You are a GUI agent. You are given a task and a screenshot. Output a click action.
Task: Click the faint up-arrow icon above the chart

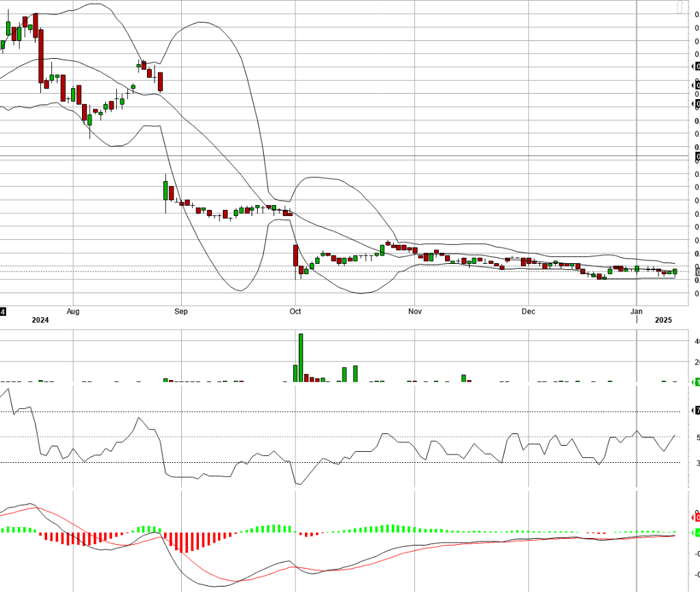point(680,8)
